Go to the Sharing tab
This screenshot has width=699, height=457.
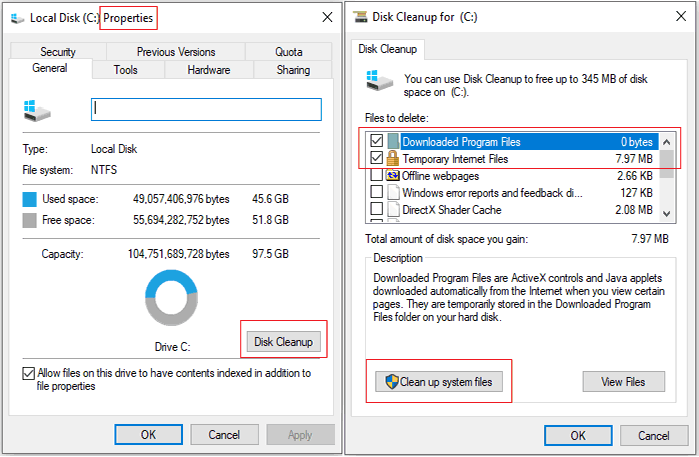click(293, 70)
